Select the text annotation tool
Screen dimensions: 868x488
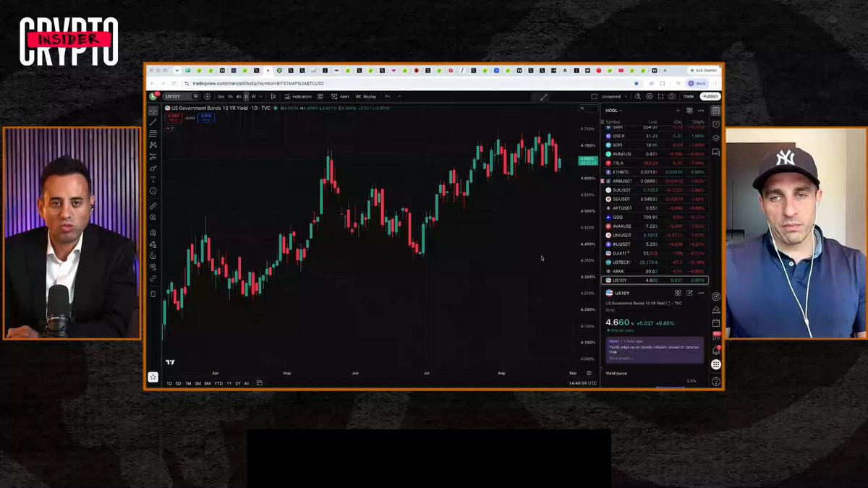tap(153, 179)
